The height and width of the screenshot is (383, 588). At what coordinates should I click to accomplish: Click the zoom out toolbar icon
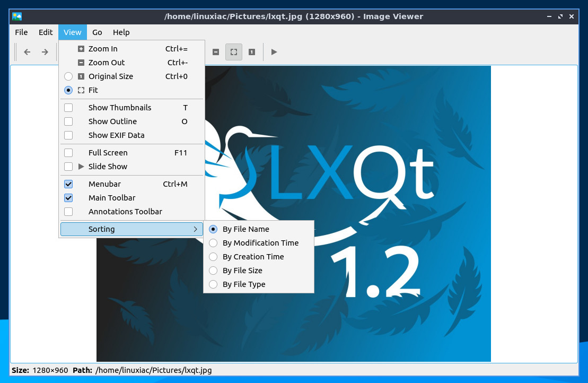[x=216, y=52]
